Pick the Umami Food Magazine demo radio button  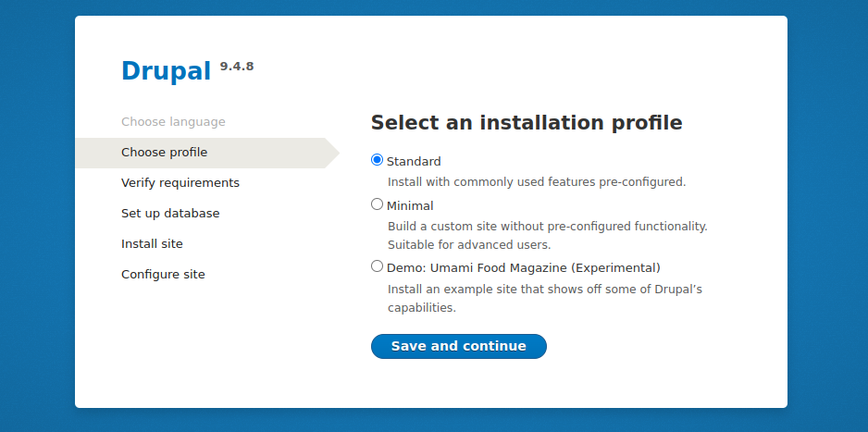377,266
